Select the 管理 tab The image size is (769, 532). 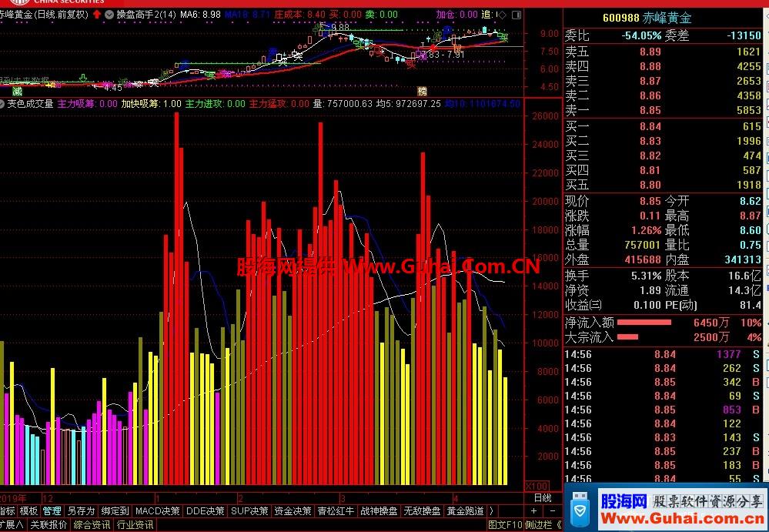click(x=52, y=511)
